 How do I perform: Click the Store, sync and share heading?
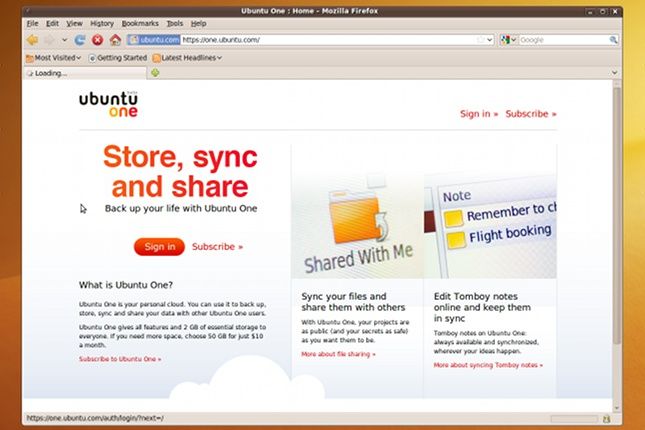click(x=180, y=172)
